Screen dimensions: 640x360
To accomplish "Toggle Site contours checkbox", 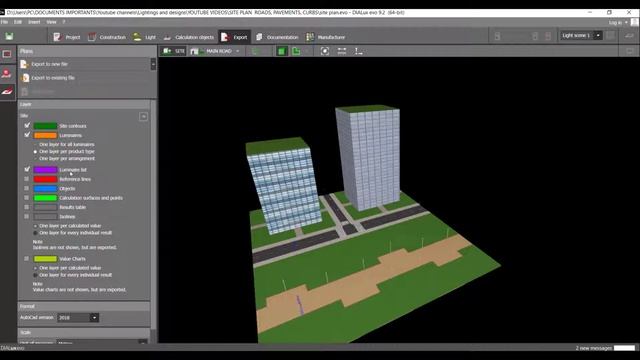I will click(x=27, y=126).
